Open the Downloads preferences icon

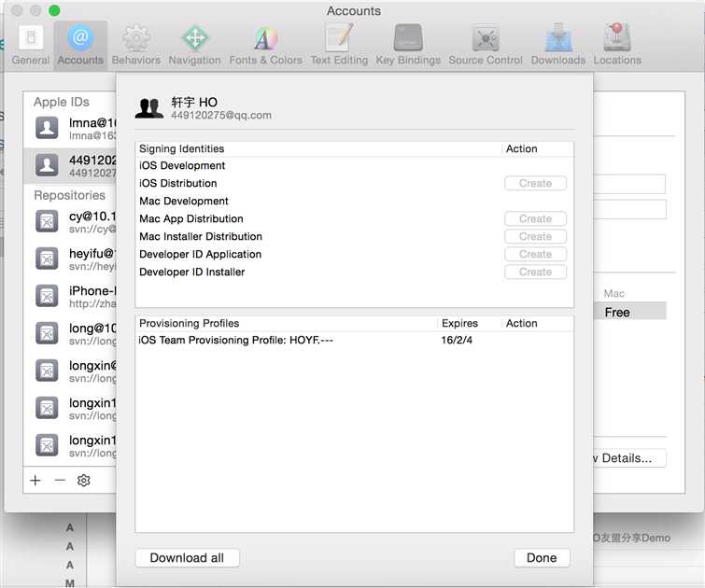coord(558,37)
